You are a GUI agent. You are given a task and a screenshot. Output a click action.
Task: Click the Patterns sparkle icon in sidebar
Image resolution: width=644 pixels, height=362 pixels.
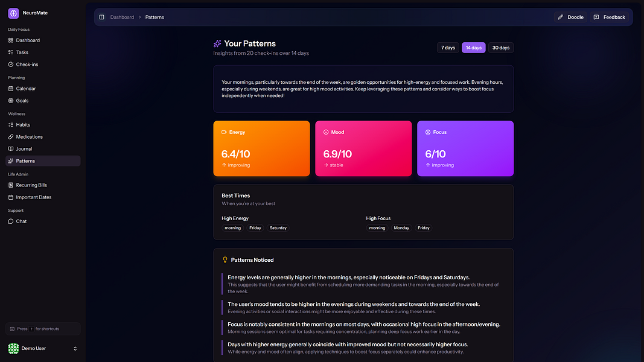[x=11, y=161]
